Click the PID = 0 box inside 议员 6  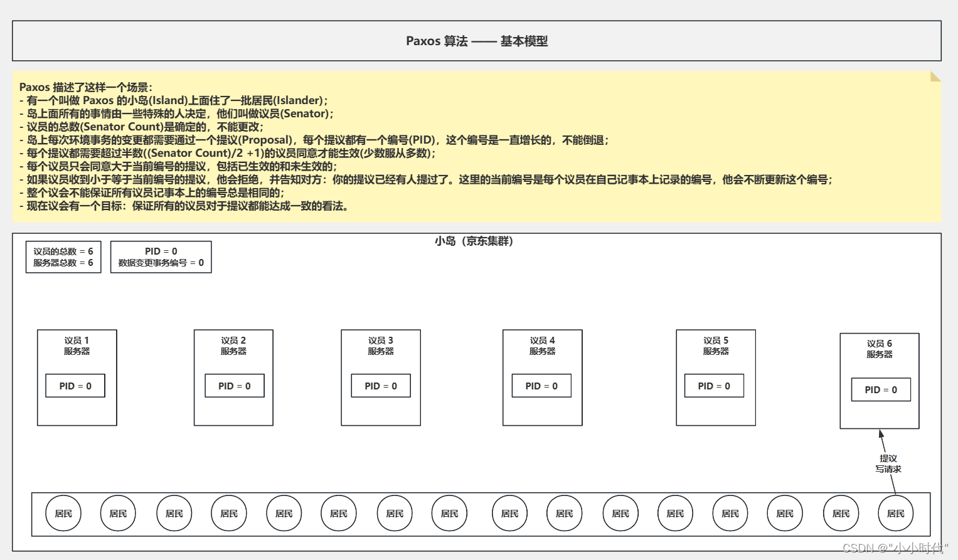click(881, 389)
